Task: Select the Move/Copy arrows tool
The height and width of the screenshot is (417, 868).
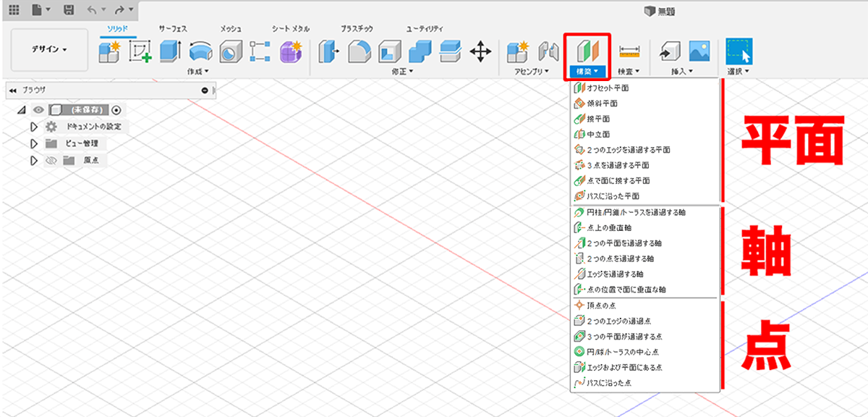Action: tap(479, 51)
